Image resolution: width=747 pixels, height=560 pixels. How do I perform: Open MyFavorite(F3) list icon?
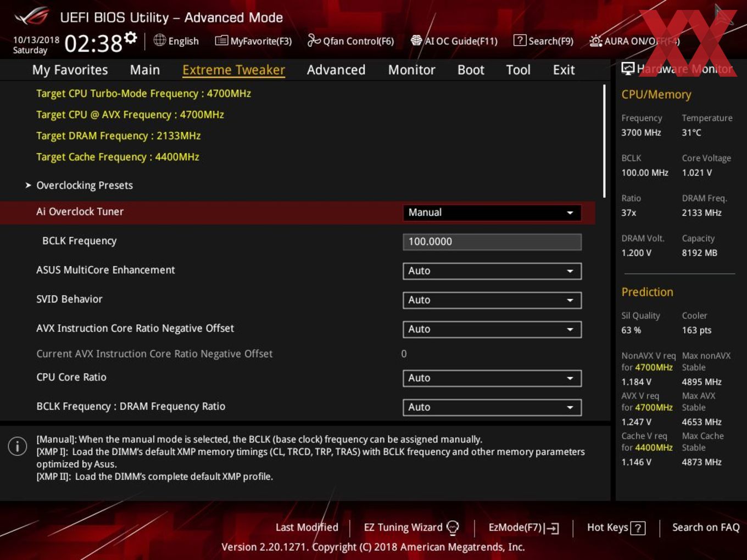pos(221,41)
